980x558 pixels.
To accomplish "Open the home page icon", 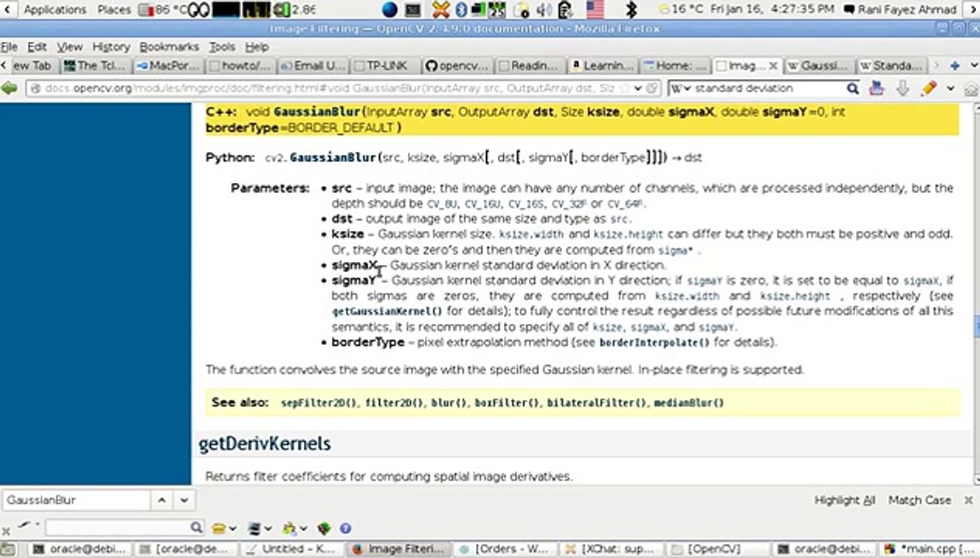I will click(x=971, y=89).
